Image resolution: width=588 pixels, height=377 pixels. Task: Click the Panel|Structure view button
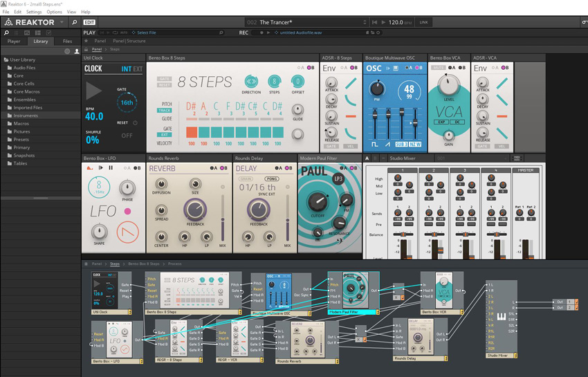129,41
